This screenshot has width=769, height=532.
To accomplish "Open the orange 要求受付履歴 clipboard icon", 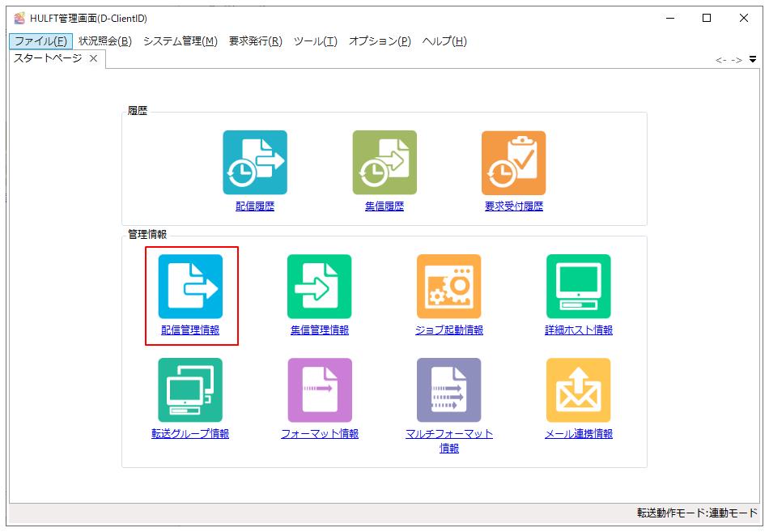I will pyautogui.click(x=514, y=163).
